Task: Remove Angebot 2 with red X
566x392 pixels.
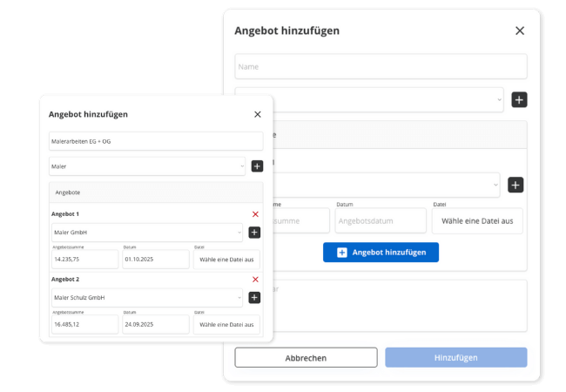Action: pos(255,279)
